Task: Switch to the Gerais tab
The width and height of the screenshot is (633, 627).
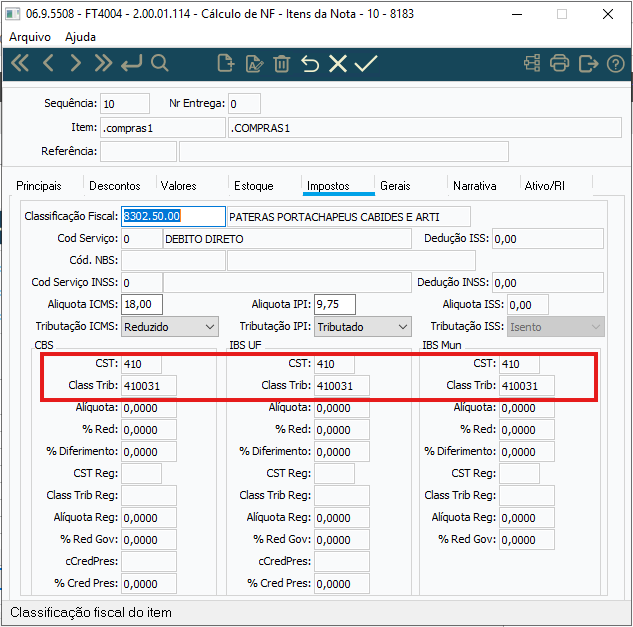Action: (x=395, y=186)
